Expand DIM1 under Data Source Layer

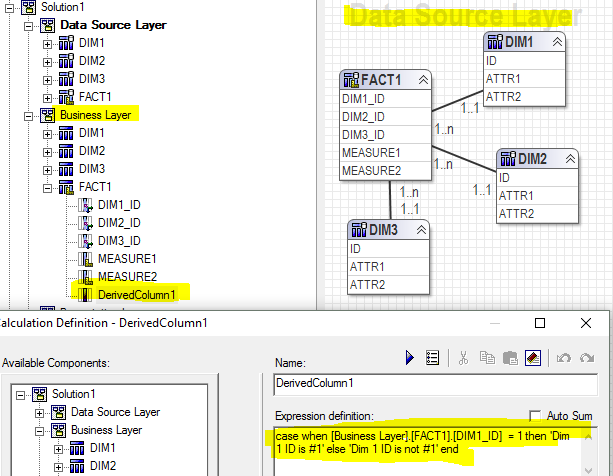(x=47, y=44)
